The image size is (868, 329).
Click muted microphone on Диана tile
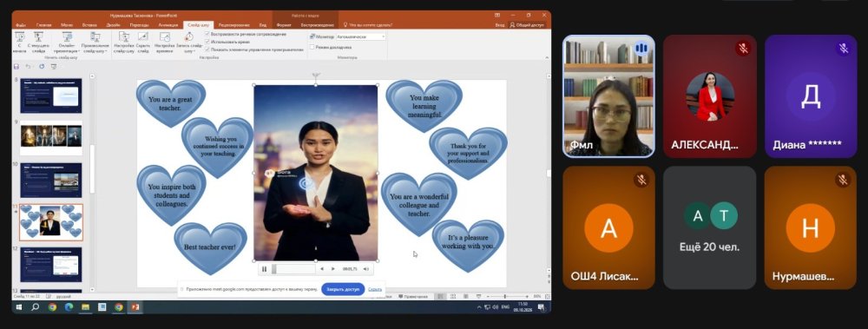coord(843,49)
